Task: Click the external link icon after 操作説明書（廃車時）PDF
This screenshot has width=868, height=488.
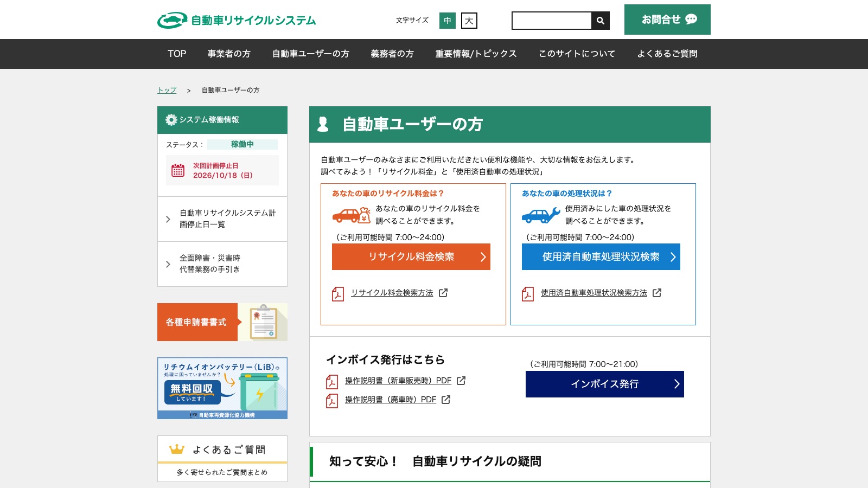Action: click(x=446, y=400)
